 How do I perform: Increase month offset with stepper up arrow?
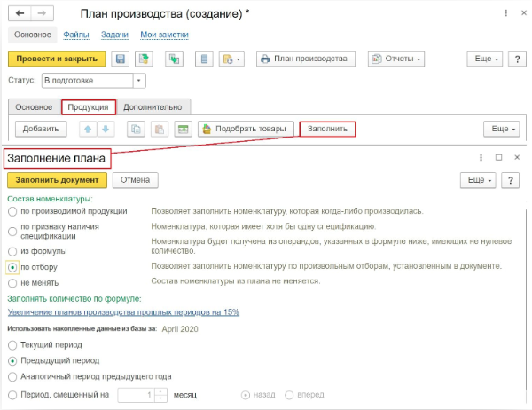pyautogui.click(x=160, y=391)
